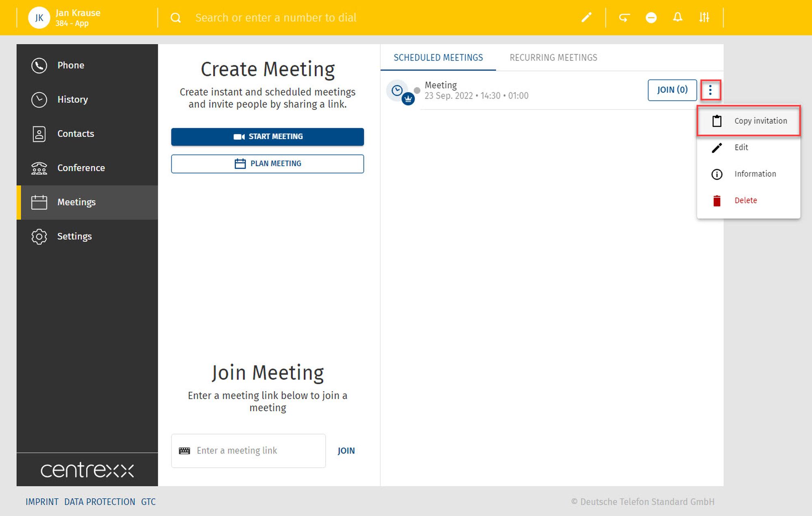This screenshot has height=516, width=812.
Task: Open the three-dot meeting options menu
Action: (x=710, y=90)
